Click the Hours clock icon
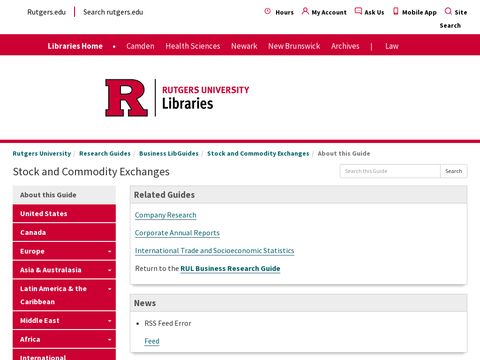This screenshot has height=360, width=480. [267, 11]
